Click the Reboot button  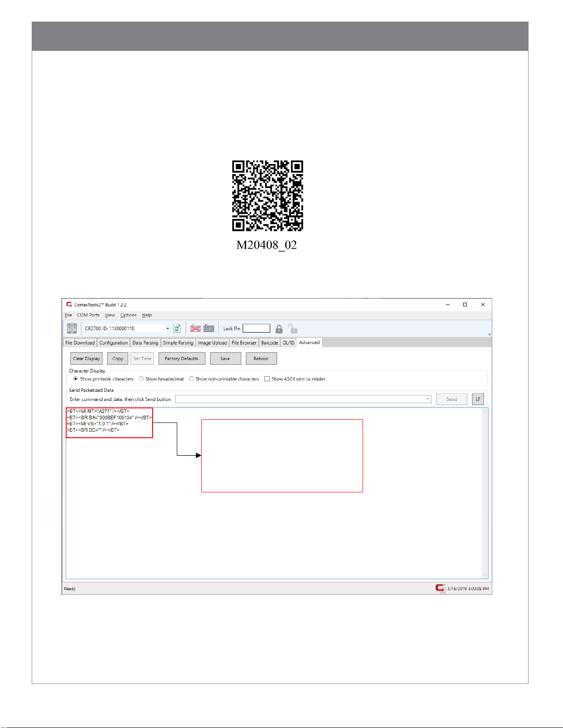(261, 359)
